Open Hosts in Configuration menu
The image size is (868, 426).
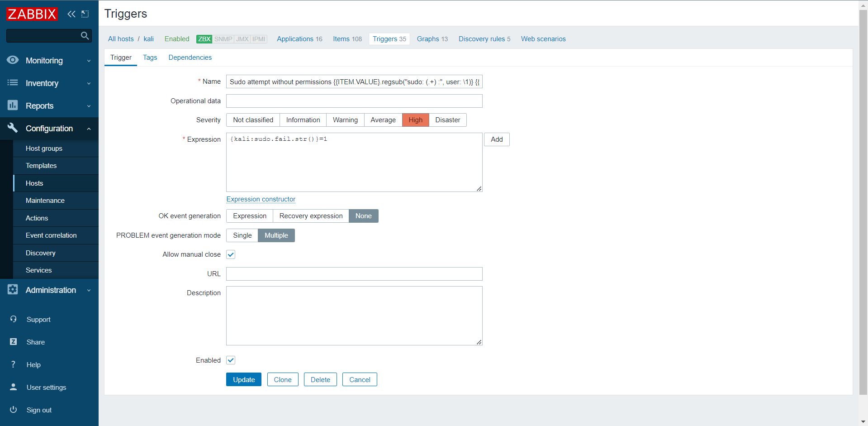tap(56, 183)
